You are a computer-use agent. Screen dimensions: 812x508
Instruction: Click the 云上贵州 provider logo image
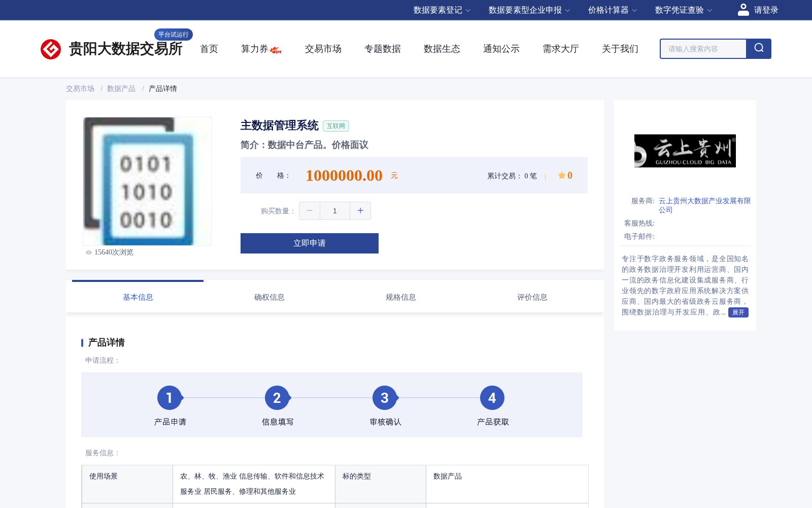click(x=685, y=151)
